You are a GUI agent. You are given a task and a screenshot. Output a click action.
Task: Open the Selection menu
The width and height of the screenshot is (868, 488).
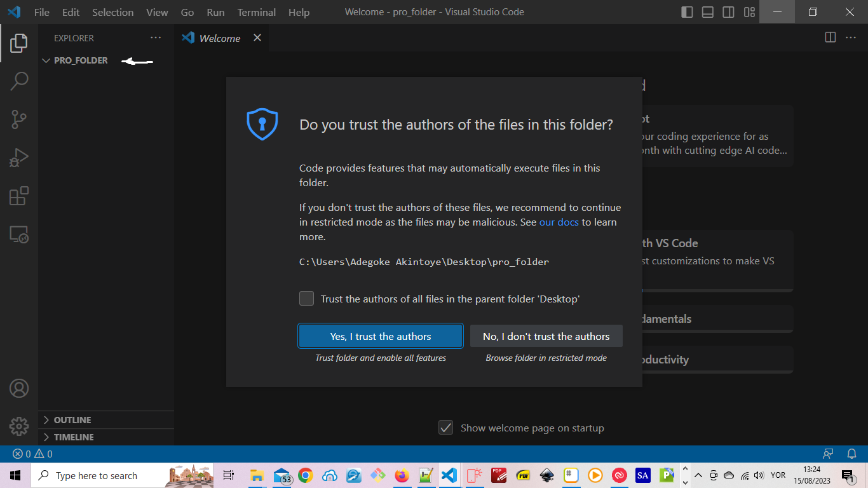click(x=112, y=12)
